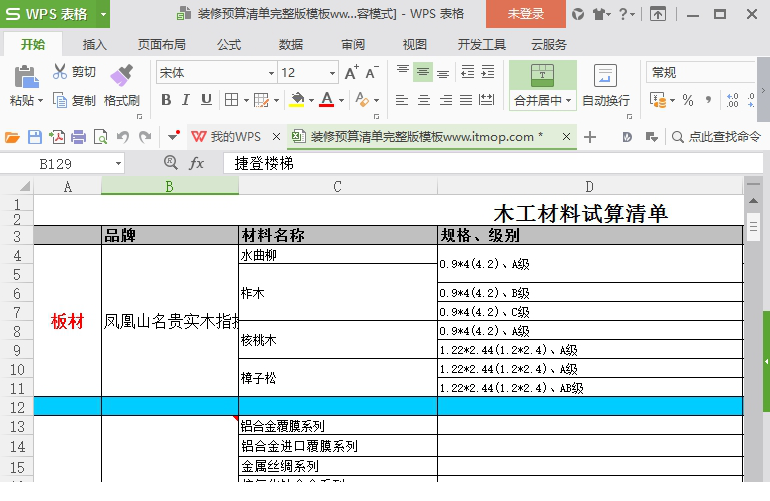Image resolution: width=770 pixels, height=501 pixels.
Task: Switch to the 视图 ribbon tab
Action: pos(414,45)
